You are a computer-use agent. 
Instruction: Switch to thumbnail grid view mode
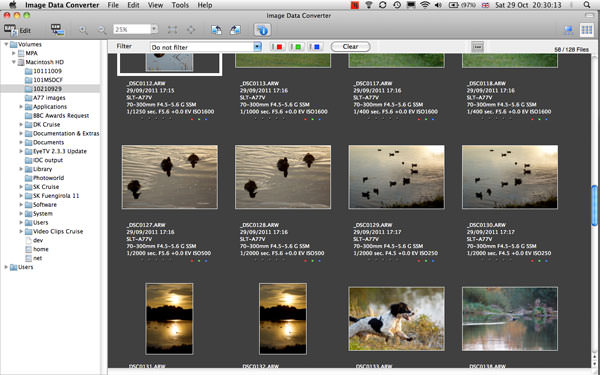pos(587,30)
